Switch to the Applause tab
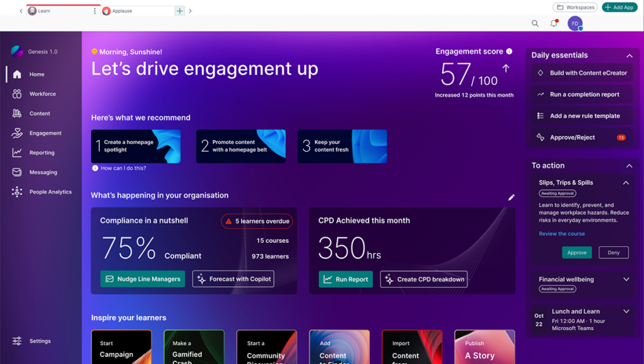 coord(121,11)
